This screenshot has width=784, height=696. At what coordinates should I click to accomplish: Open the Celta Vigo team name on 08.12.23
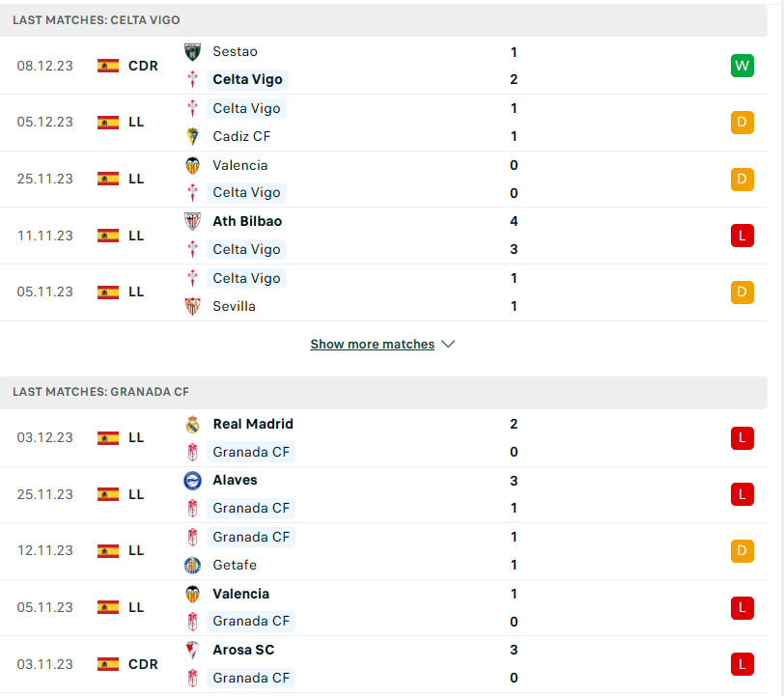(247, 79)
